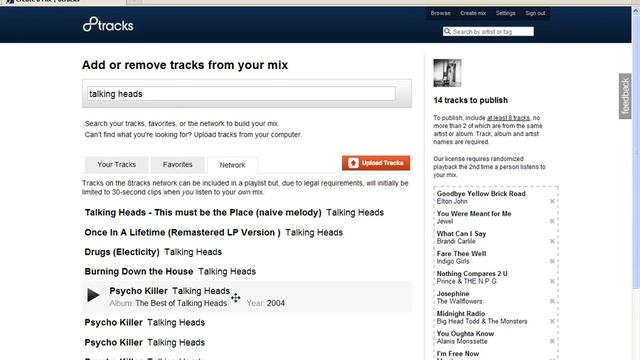Image resolution: width=640 pixels, height=360 pixels.
Task: Click 'You Oughta Know' playlist entry
Action: tap(465, 334)
